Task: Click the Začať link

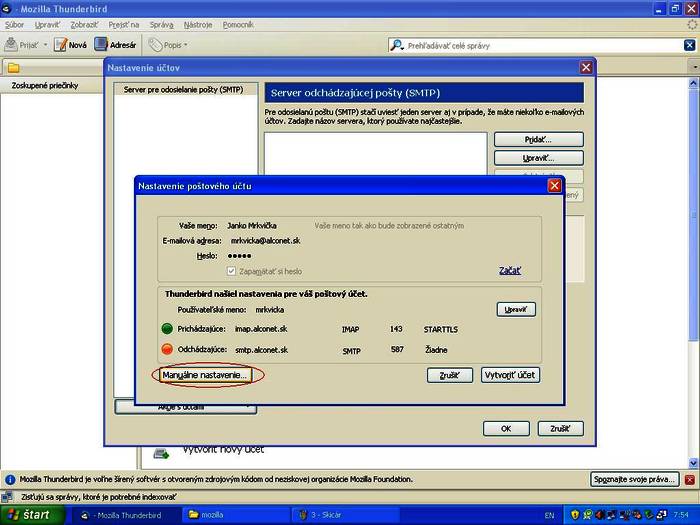Action: (x=510, y=271)
